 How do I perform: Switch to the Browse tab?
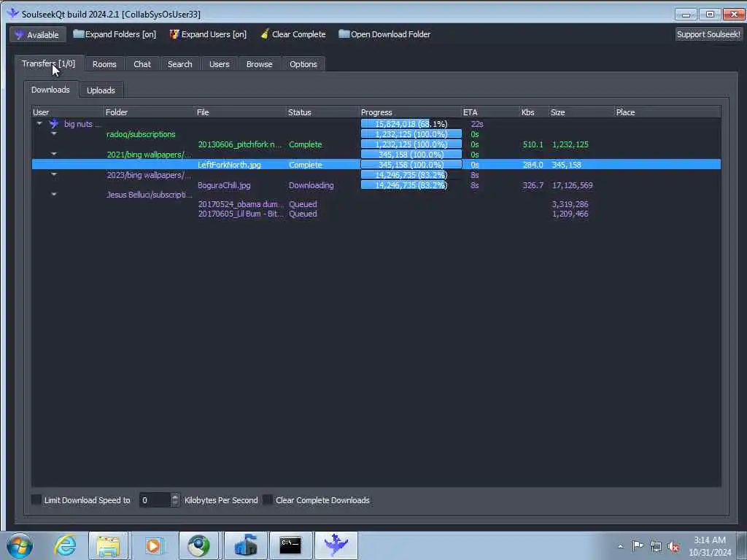(259, 64)
